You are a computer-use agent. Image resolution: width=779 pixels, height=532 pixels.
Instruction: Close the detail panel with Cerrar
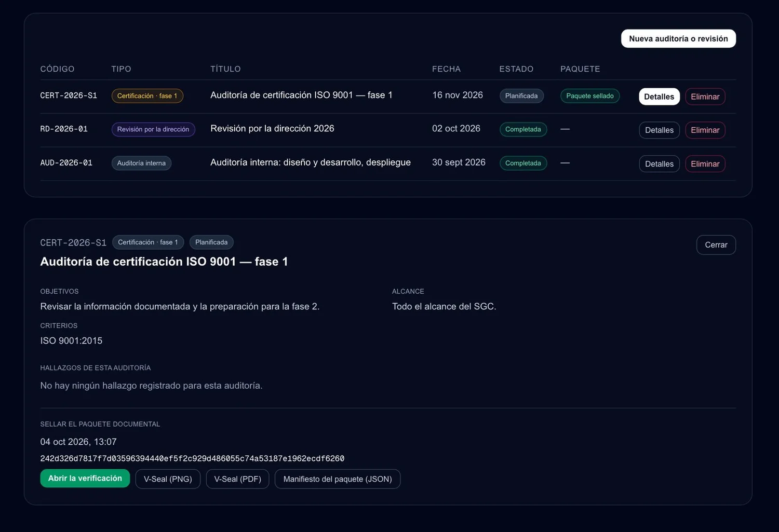point(716,245)
